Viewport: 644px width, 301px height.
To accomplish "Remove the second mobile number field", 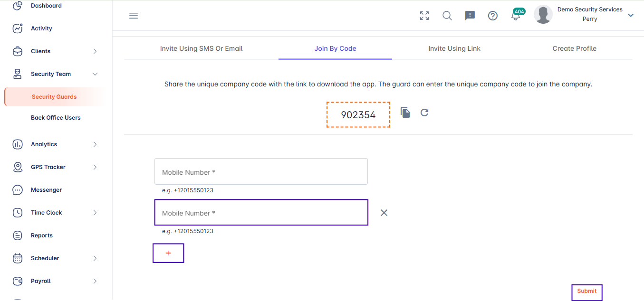I will click(384, 213).
